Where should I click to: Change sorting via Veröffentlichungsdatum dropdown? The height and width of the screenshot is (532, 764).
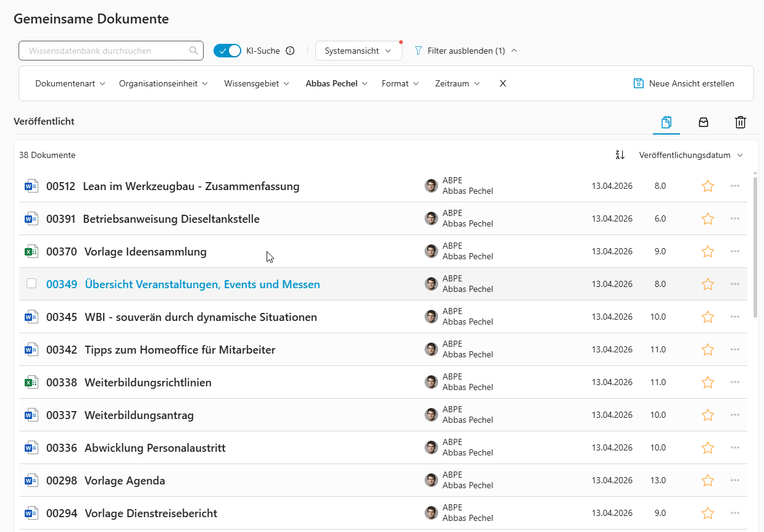pos(691,155)
